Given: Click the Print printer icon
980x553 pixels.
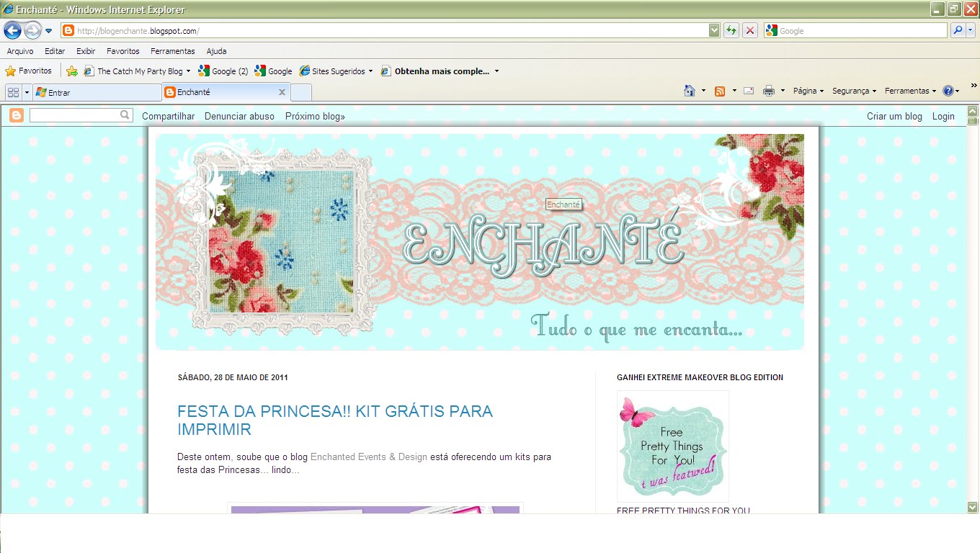Looking at the screenshot, I should tap(769, 91).
